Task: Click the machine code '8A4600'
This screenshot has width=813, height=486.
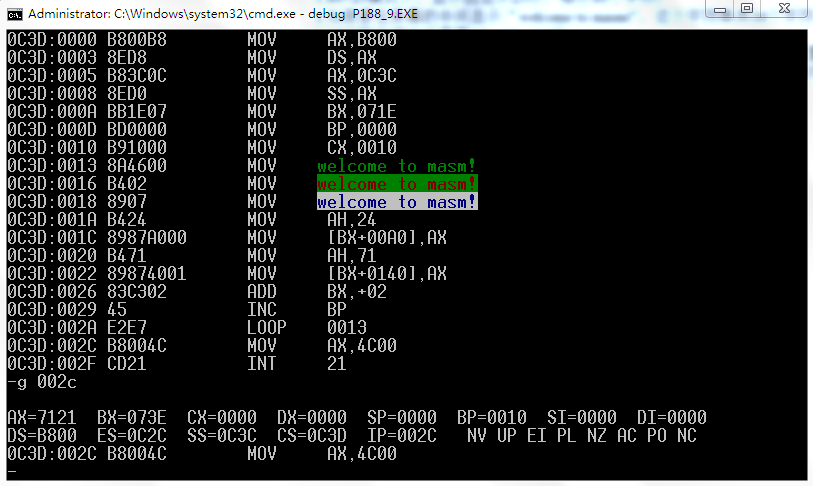Action: tap(137, 165)
